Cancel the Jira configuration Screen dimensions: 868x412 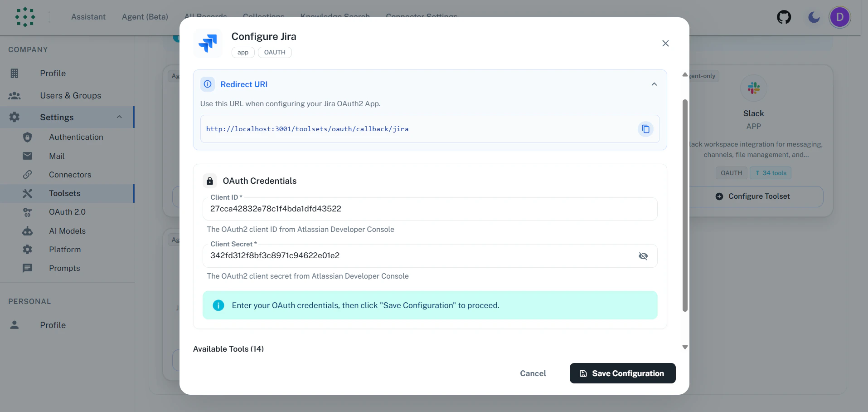coord(533,373)
